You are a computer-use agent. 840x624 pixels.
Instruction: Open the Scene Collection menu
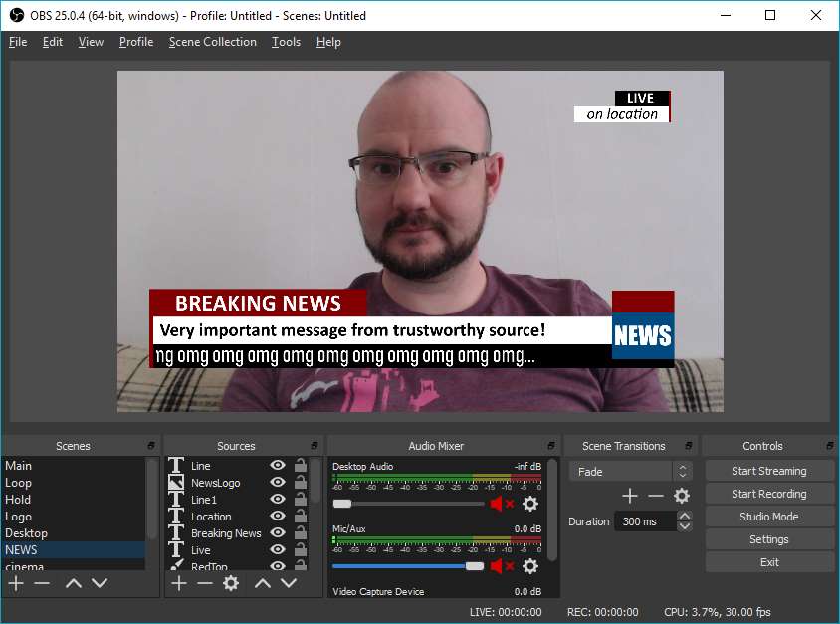tap(213, 42)
